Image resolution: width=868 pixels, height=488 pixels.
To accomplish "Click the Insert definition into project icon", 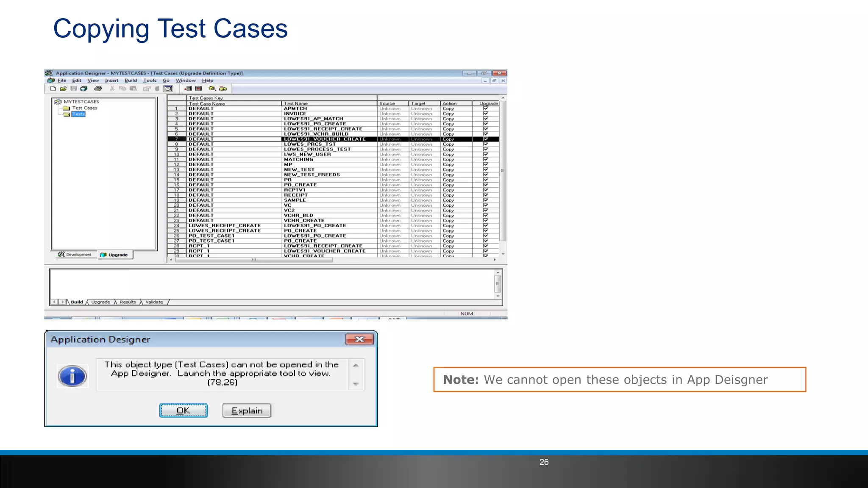I will [x=188, y=89].
